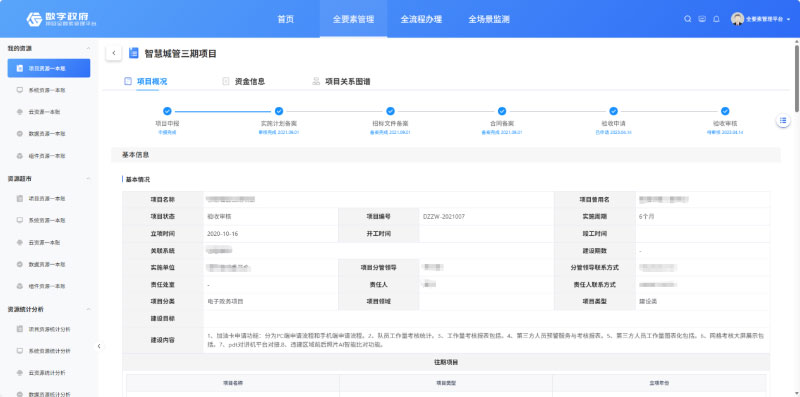The width and height of the screenshot is (800, 397).
Task: Click the 基本信息 section header
Action: pyautogui.click(x=446, y=155)
